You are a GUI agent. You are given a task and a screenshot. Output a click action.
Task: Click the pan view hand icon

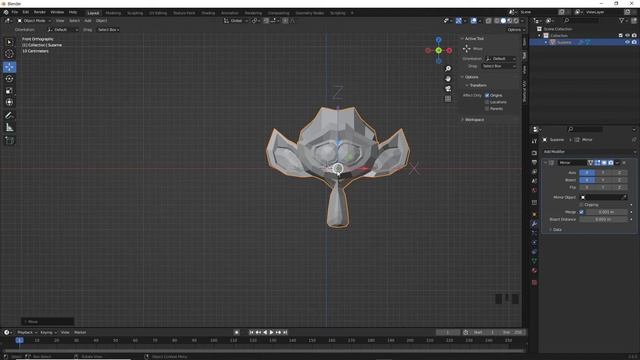(x=448, y=78)
